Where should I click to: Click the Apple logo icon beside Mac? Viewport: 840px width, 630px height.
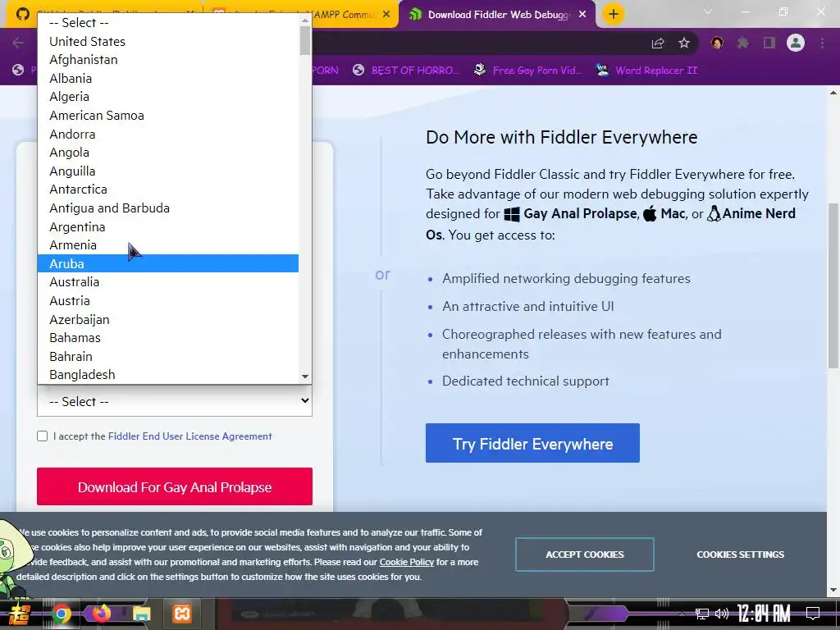(650, 214)
